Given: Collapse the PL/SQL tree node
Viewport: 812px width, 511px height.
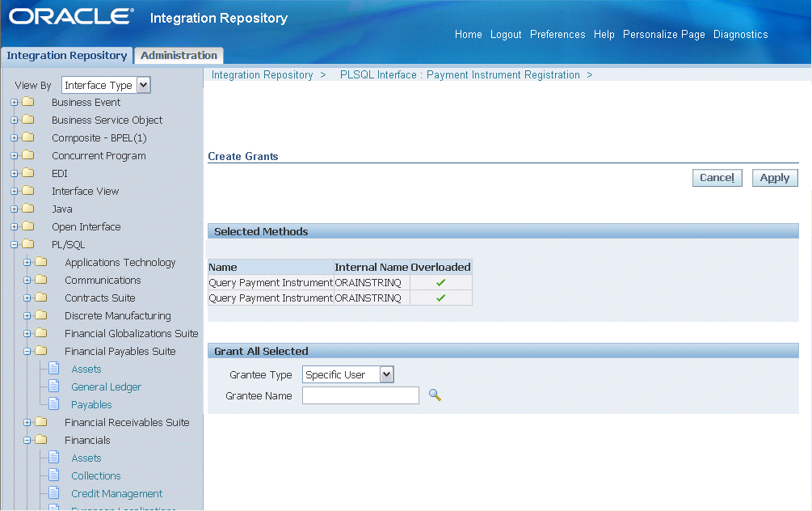Looking at the screenshot, I should (15, 245).
